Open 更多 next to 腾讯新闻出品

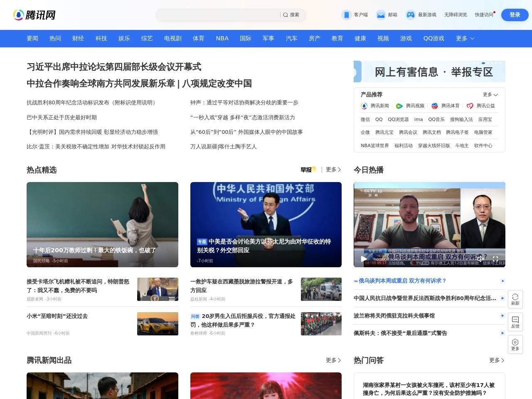pos(333,360)
